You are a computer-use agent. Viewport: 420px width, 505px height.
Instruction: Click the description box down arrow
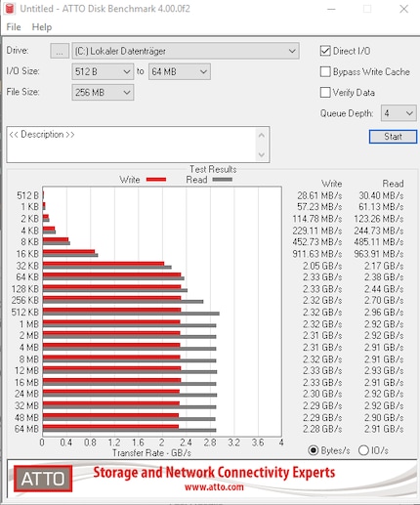click(x=262, y=154)
